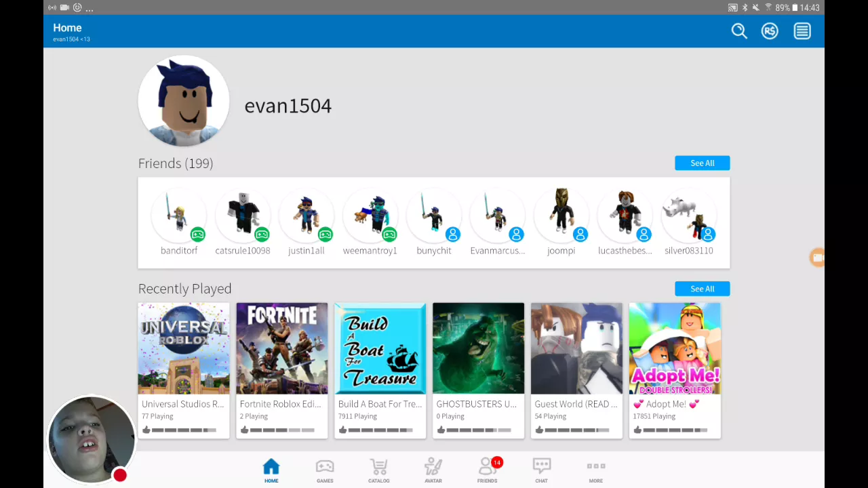Open friend silver083110's avatar
Viewport: 868px width, 488px height.
click(689, 215)
